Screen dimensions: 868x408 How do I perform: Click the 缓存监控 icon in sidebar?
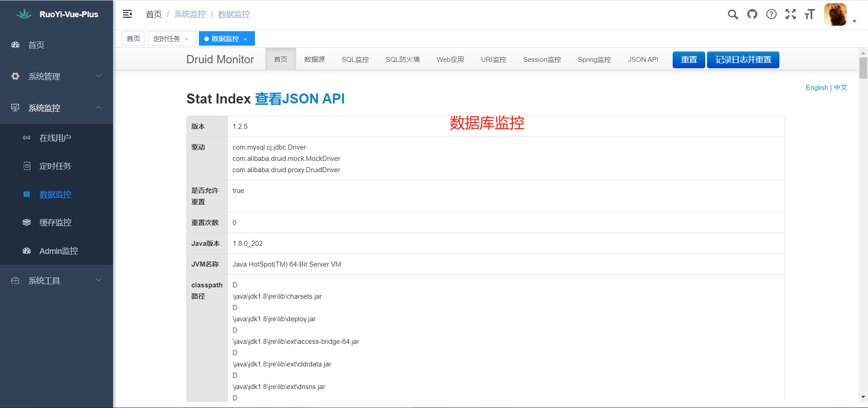27,222
